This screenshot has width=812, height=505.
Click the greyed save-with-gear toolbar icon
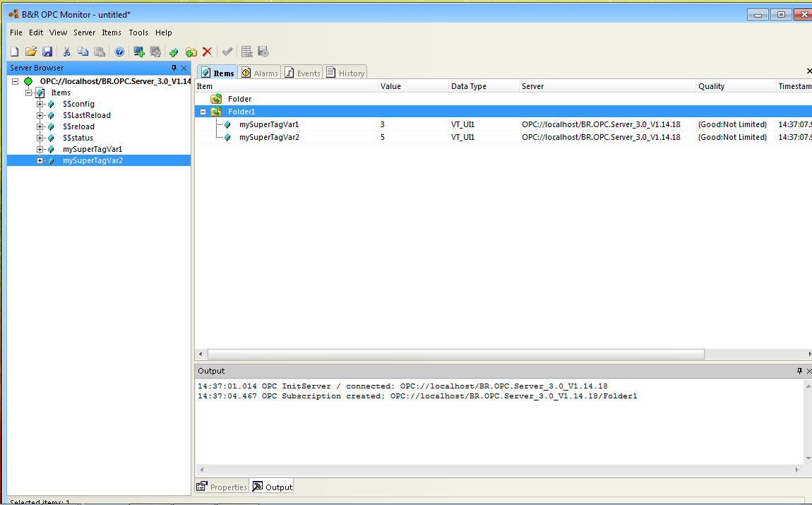[x=263, y=52]
